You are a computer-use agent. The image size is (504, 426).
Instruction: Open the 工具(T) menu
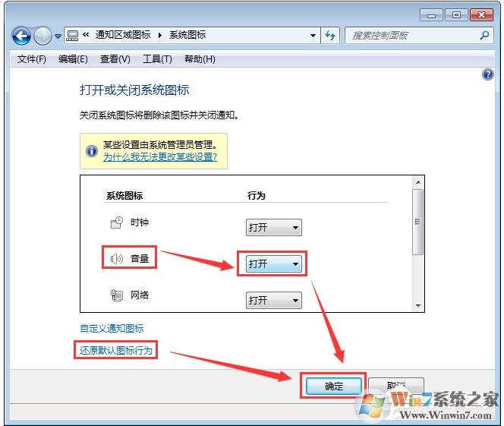(157, 59)
